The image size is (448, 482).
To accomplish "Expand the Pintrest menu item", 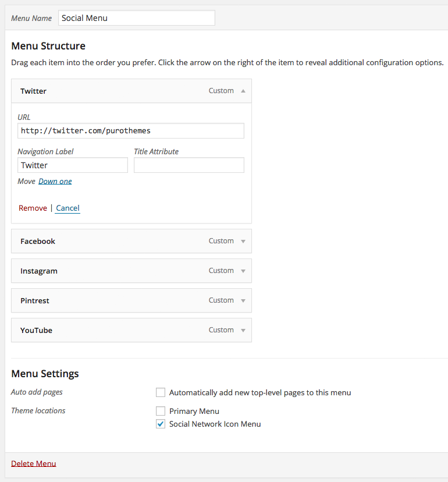I will coord(244,300).
